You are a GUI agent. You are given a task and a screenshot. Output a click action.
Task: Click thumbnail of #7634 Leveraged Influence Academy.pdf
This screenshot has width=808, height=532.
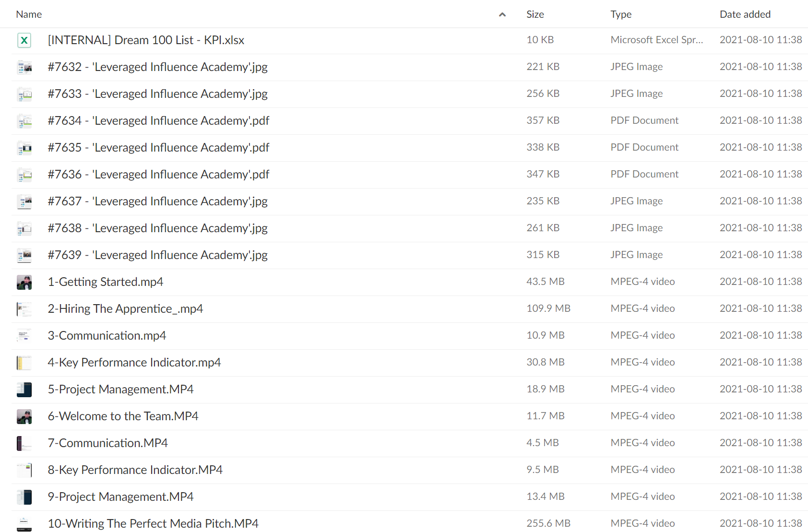coord(24,121)
